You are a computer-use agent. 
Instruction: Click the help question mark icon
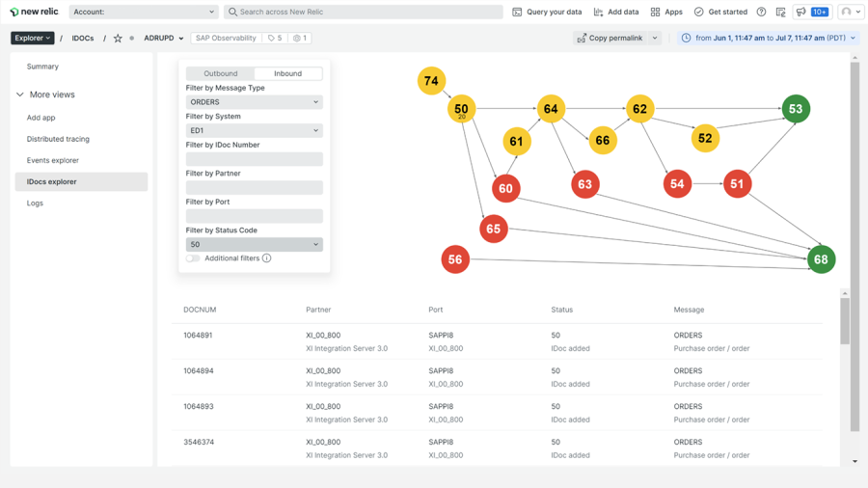click(x=761, y=12)
